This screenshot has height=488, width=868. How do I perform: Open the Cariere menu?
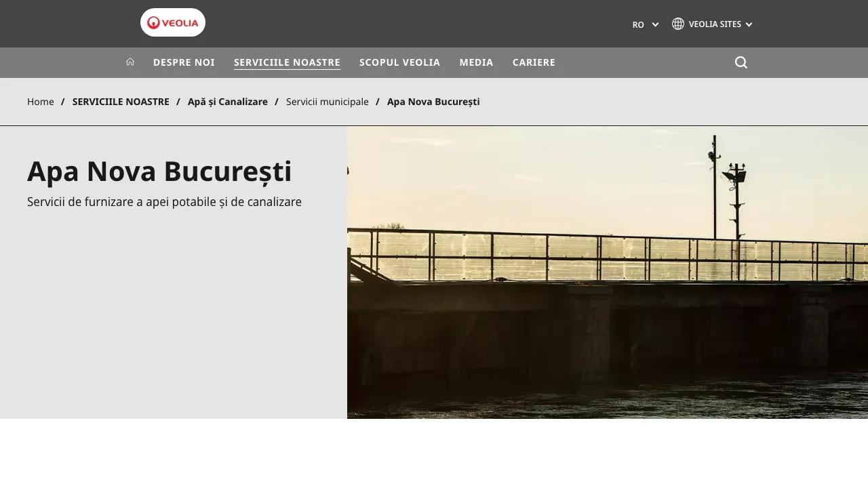click(534, 62)
